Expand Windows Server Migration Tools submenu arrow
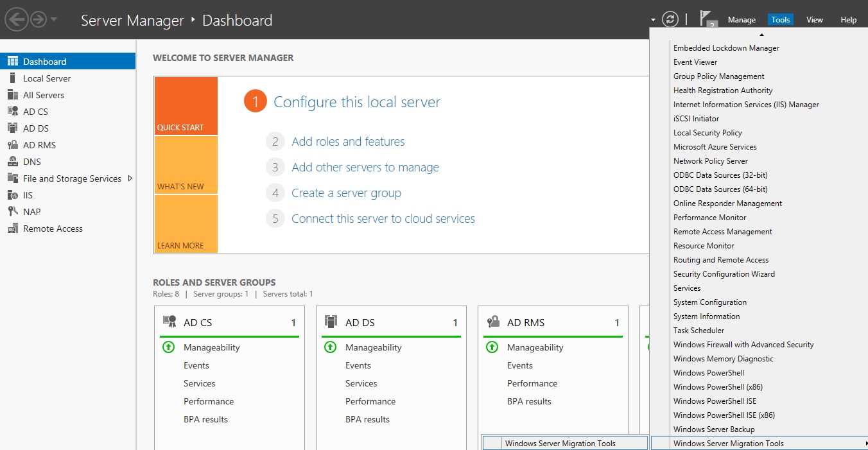868x450 pixels. (x=865, y=444)
